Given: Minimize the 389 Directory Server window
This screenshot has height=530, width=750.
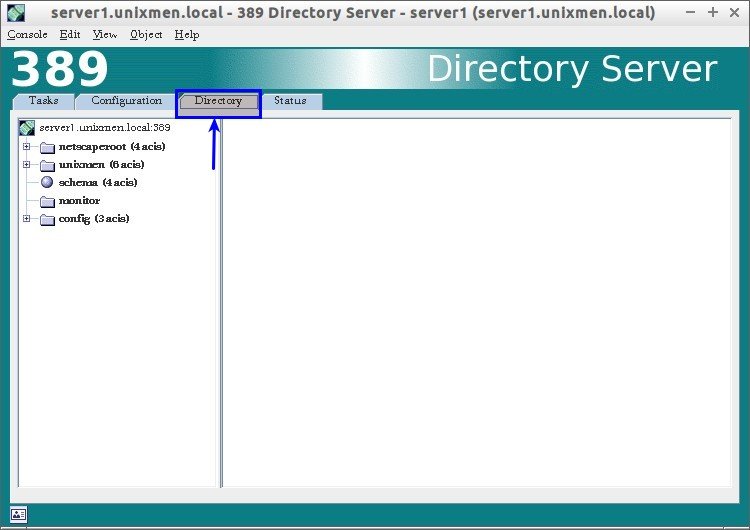Looking at the screenshot, I should [x=690, y=12].
